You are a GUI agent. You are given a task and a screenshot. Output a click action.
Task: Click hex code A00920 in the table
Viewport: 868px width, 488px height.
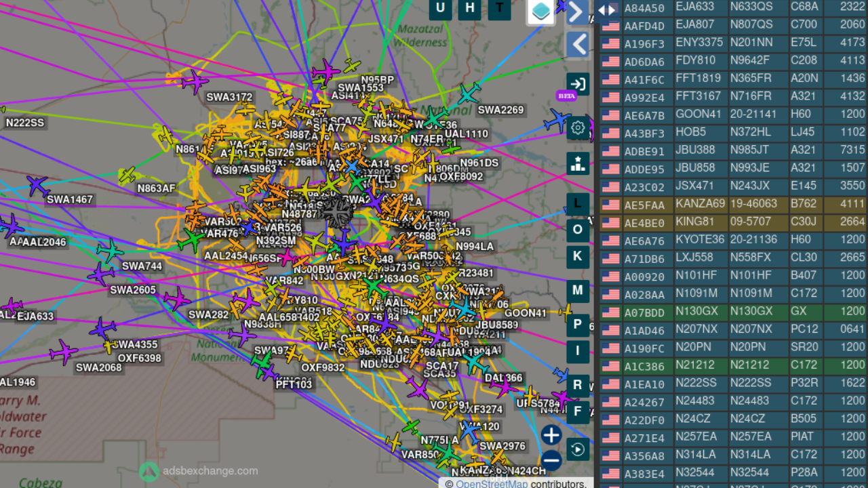click(644, 277)
